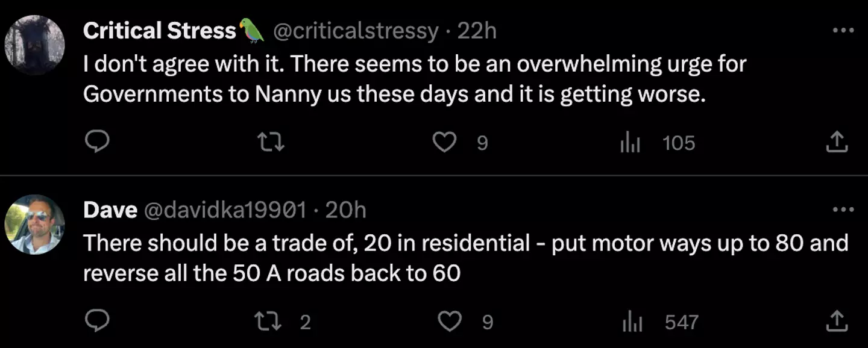Open Critical Stress profile picture
Screen dimensions: 868x348
[x=34, y=45]
